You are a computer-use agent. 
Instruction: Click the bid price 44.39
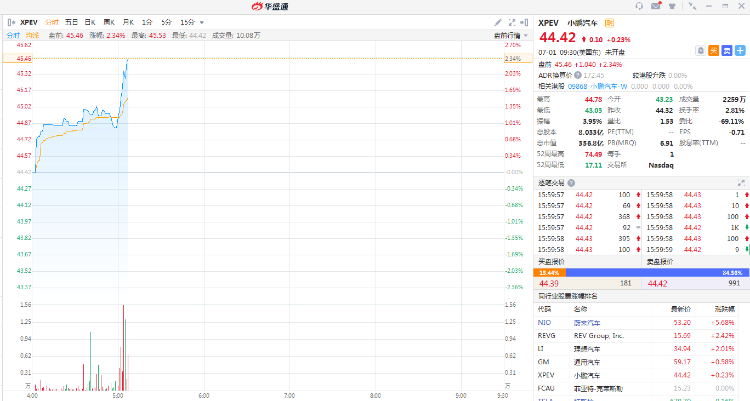click(x=549, y=283)
